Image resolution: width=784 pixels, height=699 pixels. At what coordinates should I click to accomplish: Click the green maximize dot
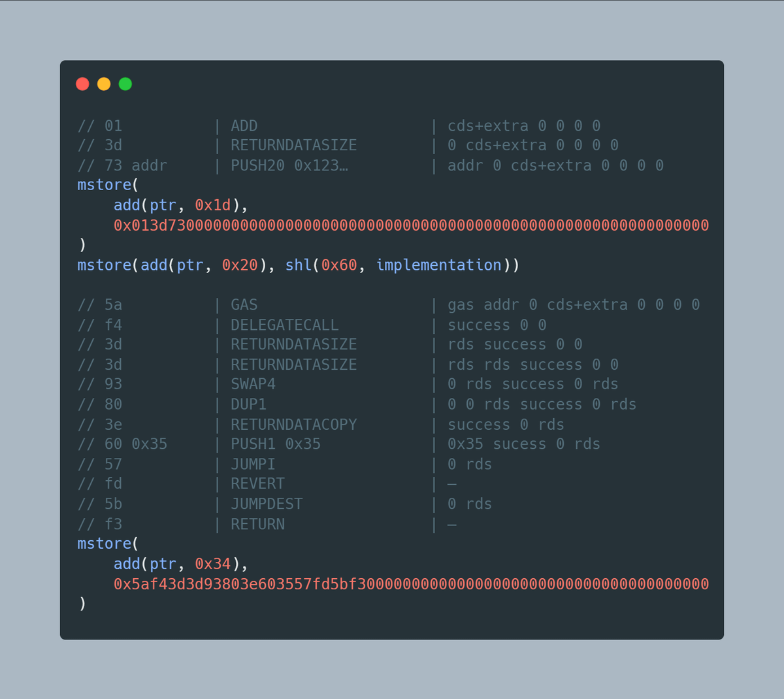click(x=125, y=84)
